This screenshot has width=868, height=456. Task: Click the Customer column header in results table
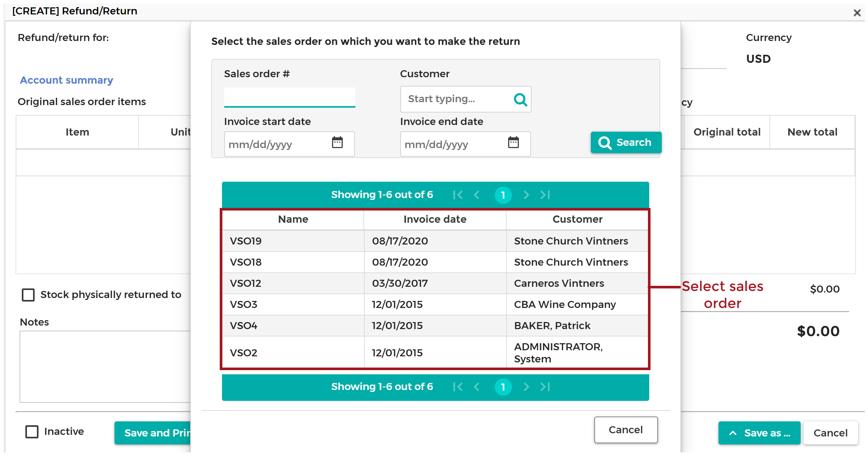[577, 220]
